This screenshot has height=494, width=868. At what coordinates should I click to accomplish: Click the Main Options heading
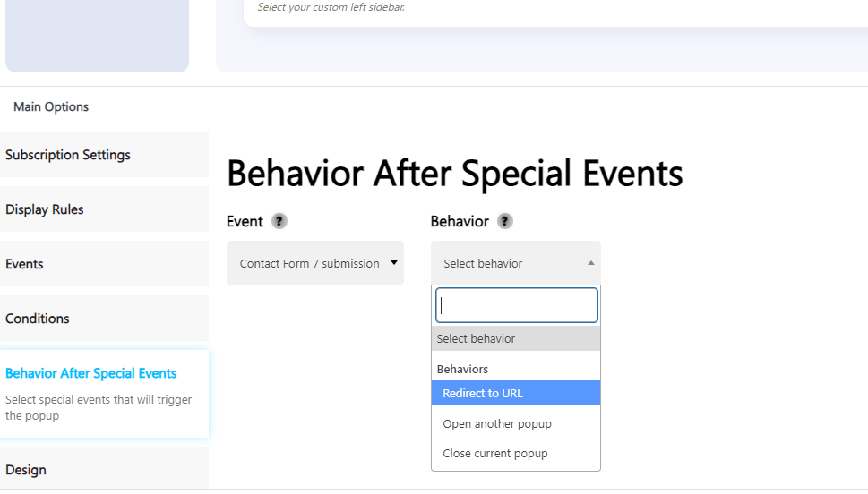pos(51,106)
